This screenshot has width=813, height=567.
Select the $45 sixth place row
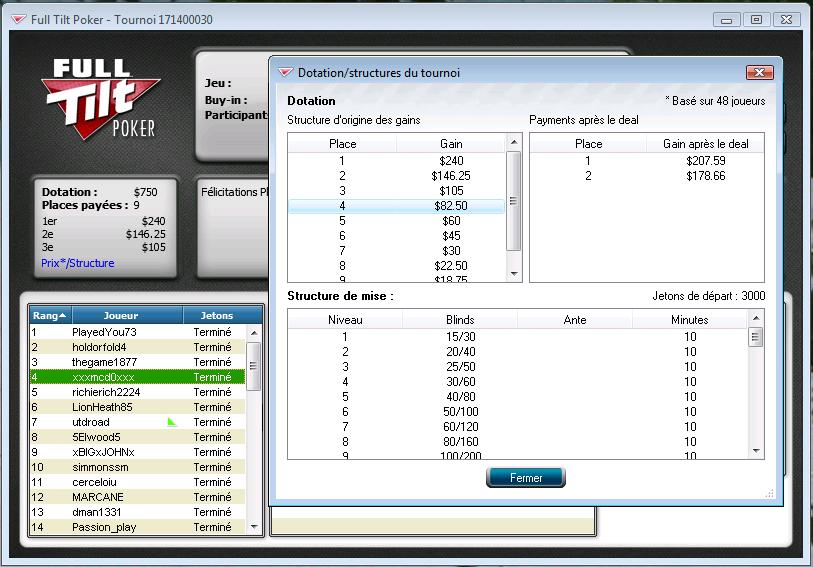[x=397, y=236]
